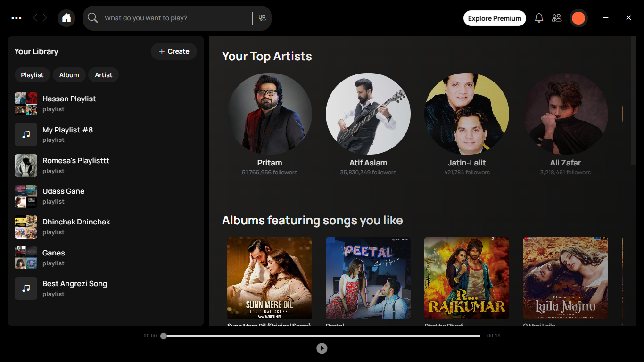644x362 pixels.
Task: Open the Udass Gane playlist
Action: pos(63,196)
